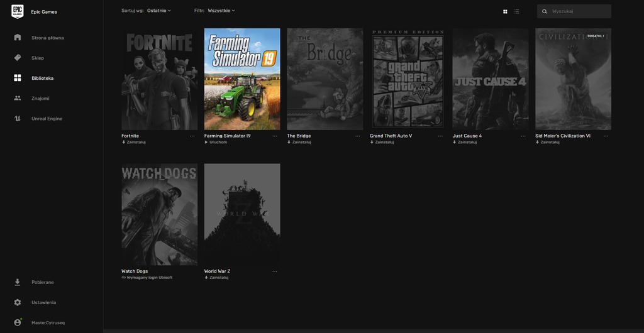The image size is (644, 333).
Task: Open the Farming Simulator 19 cover thumbnail
Action: point(242,79)
